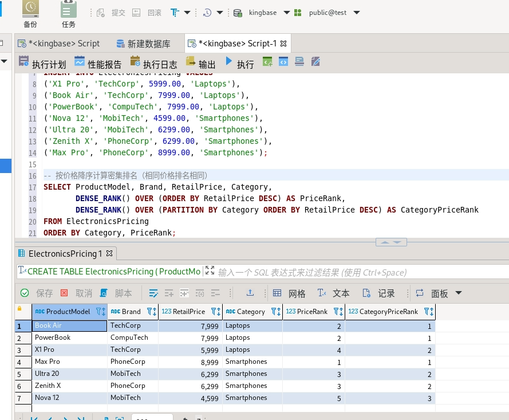The width and height of the screenshot is (509, 420).
Task: Open the transaction mode dropdown arrow
Action: tap(187, 13)
